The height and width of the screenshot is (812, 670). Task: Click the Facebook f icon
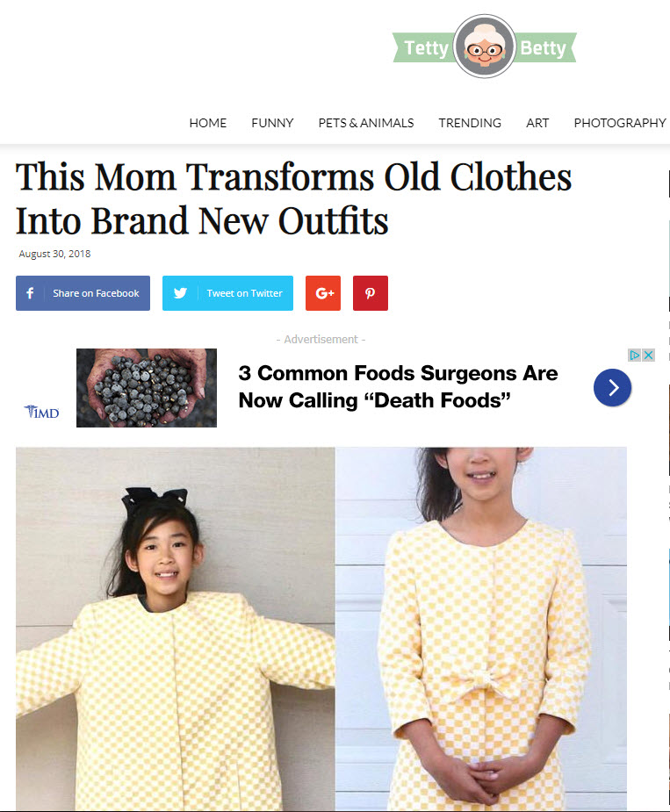[x=30, y=293]
